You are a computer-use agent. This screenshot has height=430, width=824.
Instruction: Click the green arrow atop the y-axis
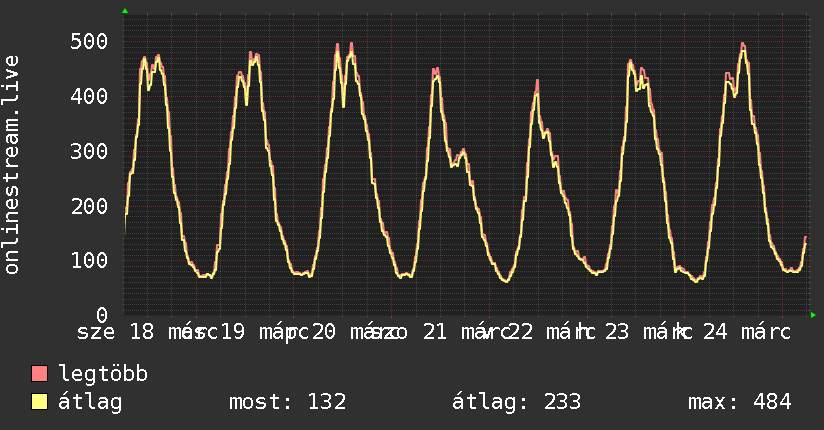125,11
